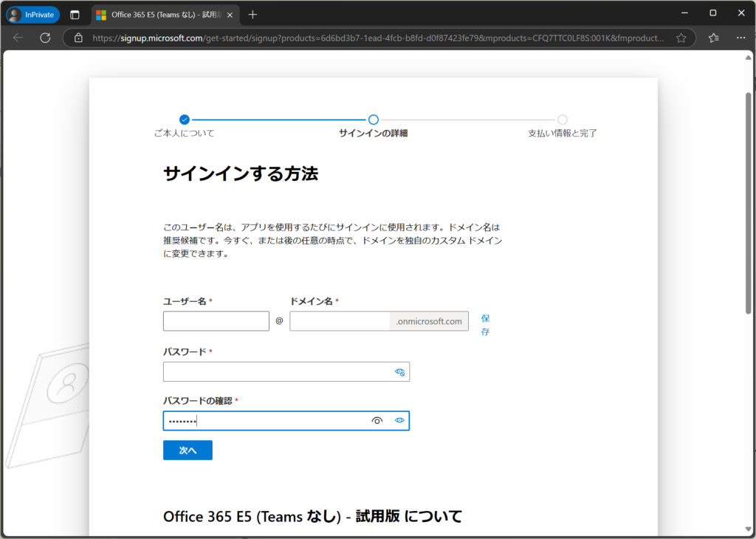
Task: Open the browser settings and more menu
Action: 739,38
